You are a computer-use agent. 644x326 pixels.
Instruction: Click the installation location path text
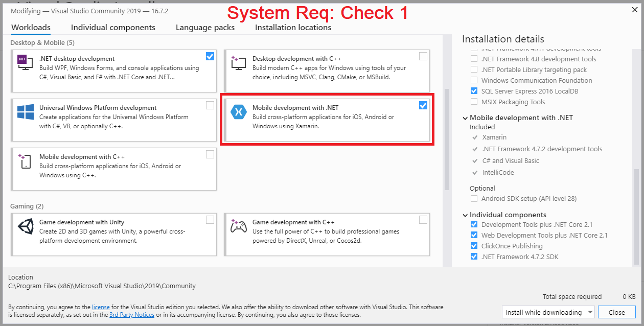[x=102, y=286]
